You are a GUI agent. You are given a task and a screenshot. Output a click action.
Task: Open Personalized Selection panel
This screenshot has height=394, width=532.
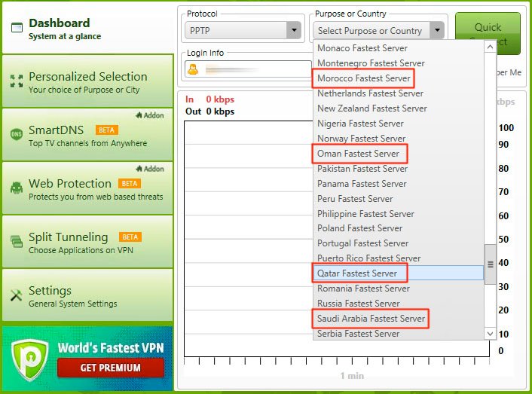(87, 81)
